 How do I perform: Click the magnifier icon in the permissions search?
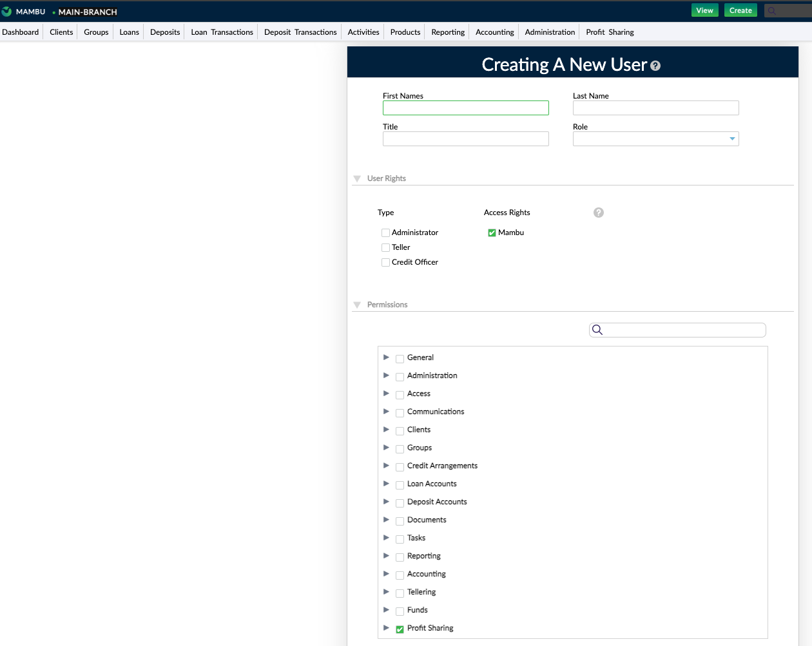pos(597,329)
